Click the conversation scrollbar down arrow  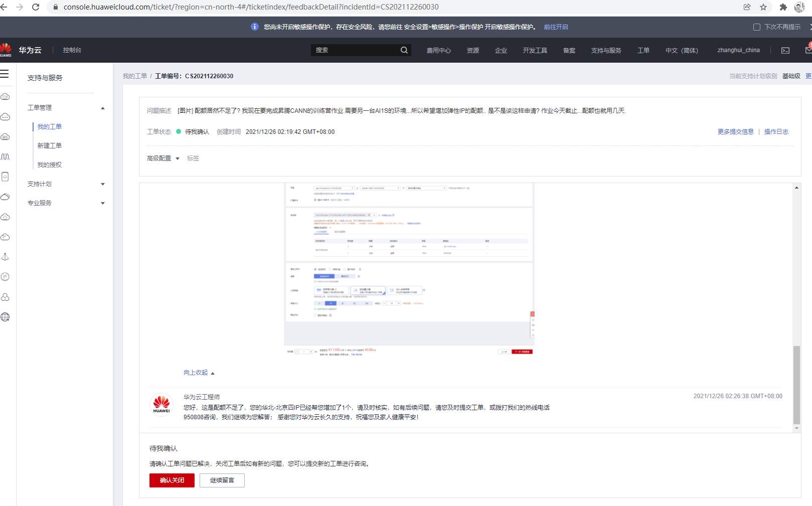tap(796, 429)
